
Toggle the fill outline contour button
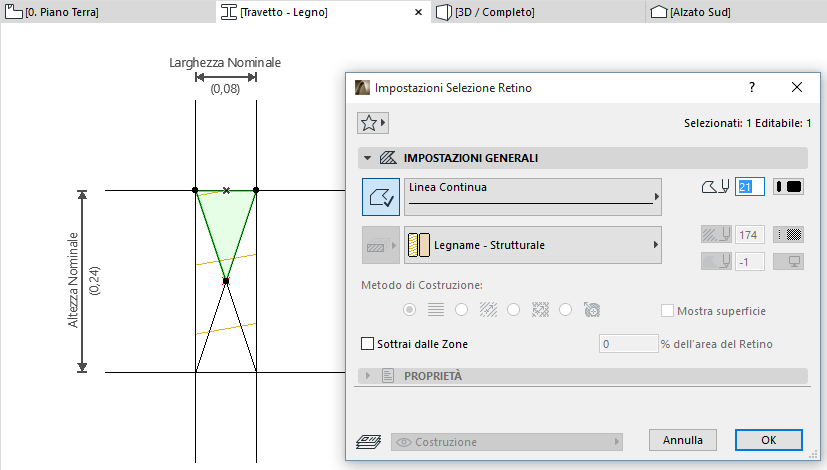click(380, 197)
